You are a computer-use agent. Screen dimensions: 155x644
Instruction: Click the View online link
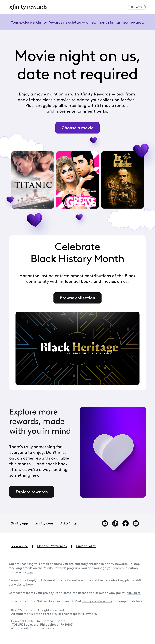[x=20, y=546]
